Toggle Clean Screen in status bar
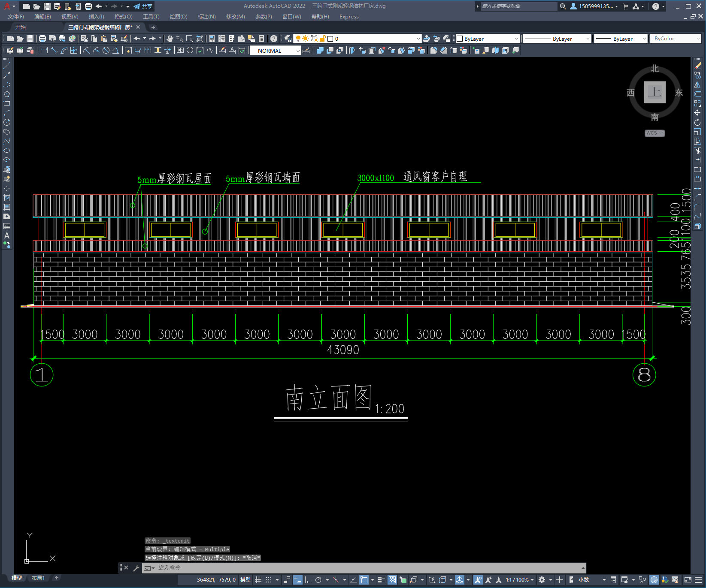 pos(688,580)
